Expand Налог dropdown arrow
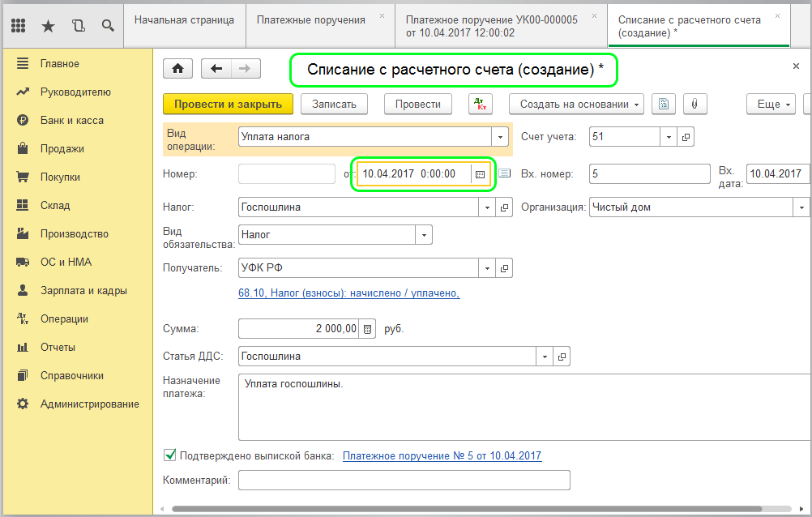The height and width of the screenshot is (517, 812). pyautogui.click(x=487, y=207)
